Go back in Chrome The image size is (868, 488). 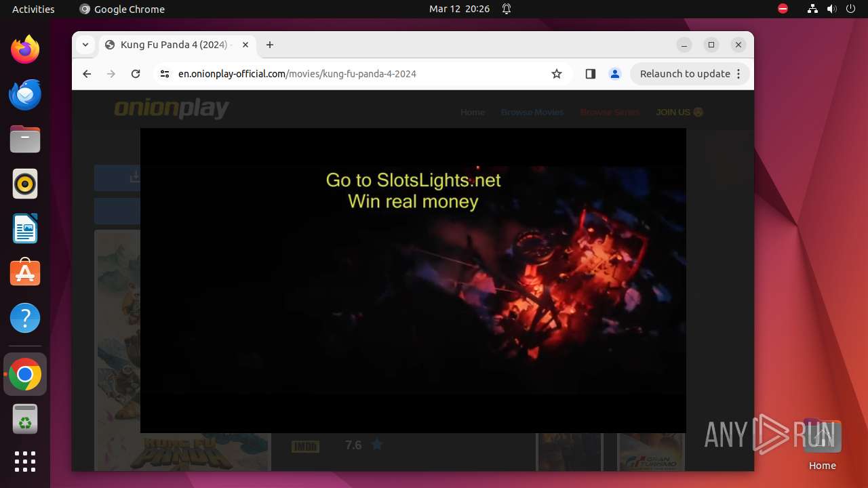87,74
